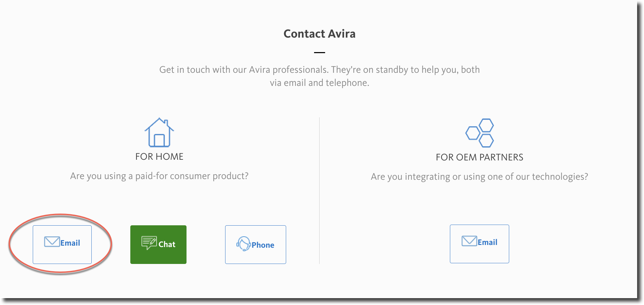Viewport: 644px width, 305px height.
Task: Start a Chat with Avira support
Action: pyautogui.click(x=158, y=245)
